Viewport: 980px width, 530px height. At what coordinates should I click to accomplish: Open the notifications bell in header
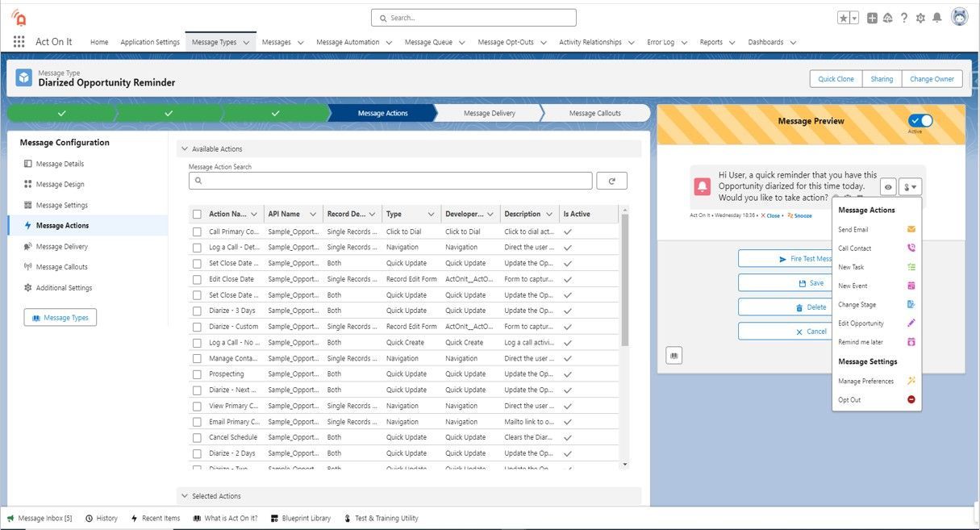tap(936, 18)
